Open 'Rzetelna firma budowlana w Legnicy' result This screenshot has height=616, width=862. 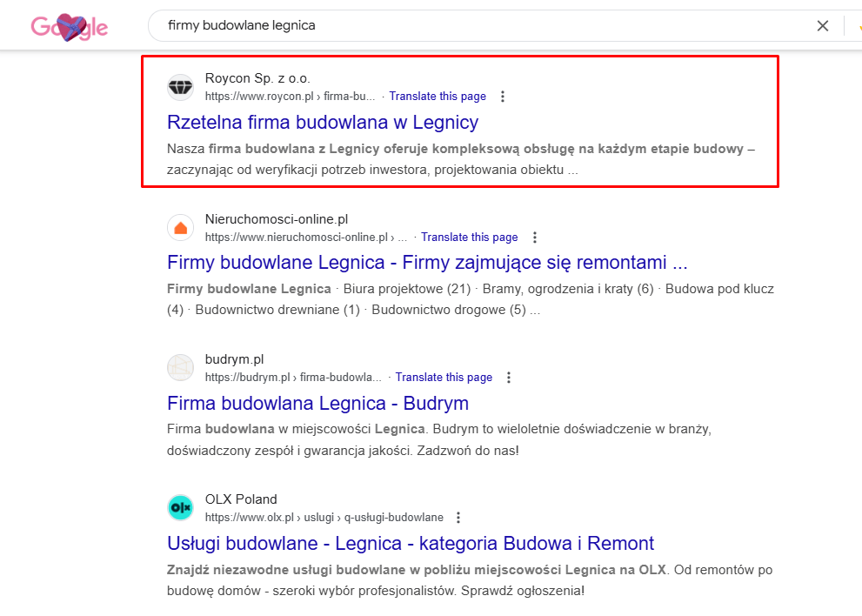coord(323,122)
